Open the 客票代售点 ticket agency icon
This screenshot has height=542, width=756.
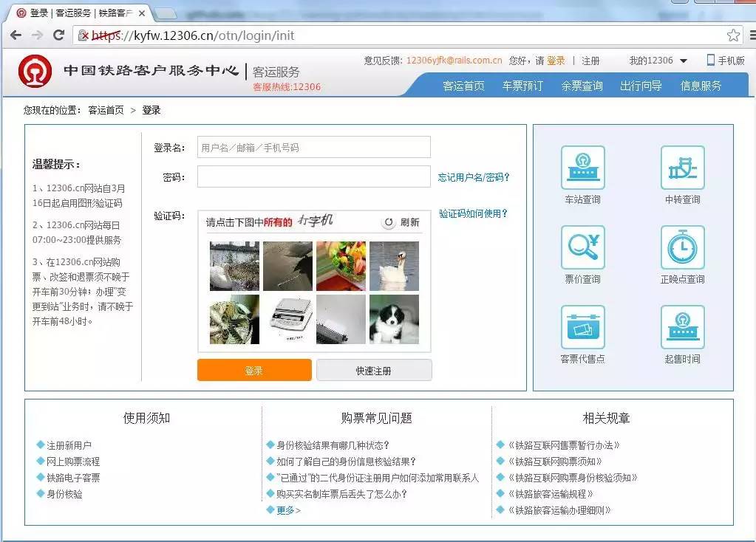click(x=582, y=326)
